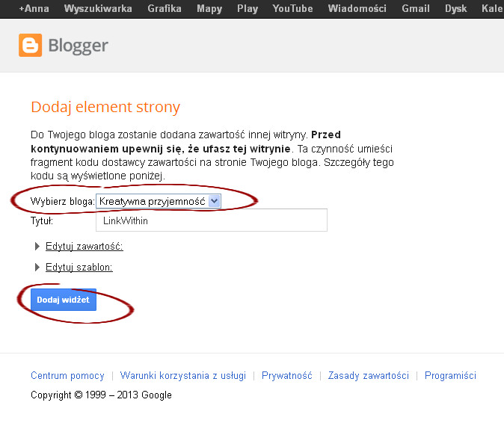
Task: Open the Wybierz bloga dropdown
Action: (x=159, y=201)
